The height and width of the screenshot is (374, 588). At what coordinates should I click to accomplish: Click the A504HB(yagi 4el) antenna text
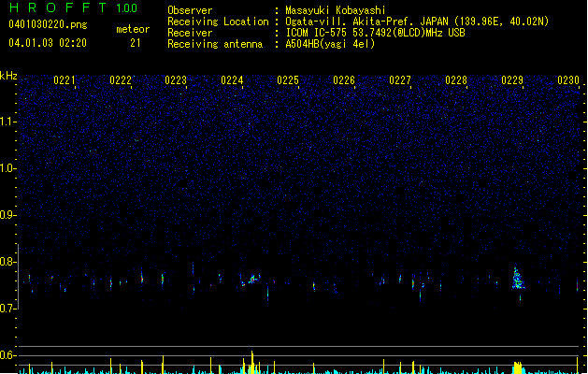coord(330,44)
